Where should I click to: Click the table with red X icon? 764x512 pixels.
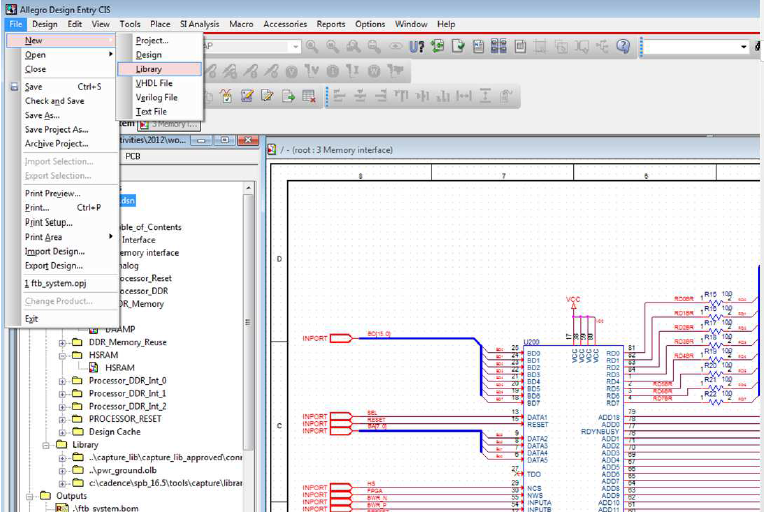coord(308,96)
